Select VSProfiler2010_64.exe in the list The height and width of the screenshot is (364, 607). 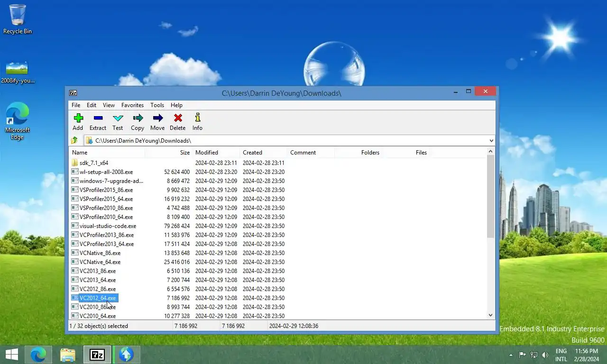tap(106, 217)
